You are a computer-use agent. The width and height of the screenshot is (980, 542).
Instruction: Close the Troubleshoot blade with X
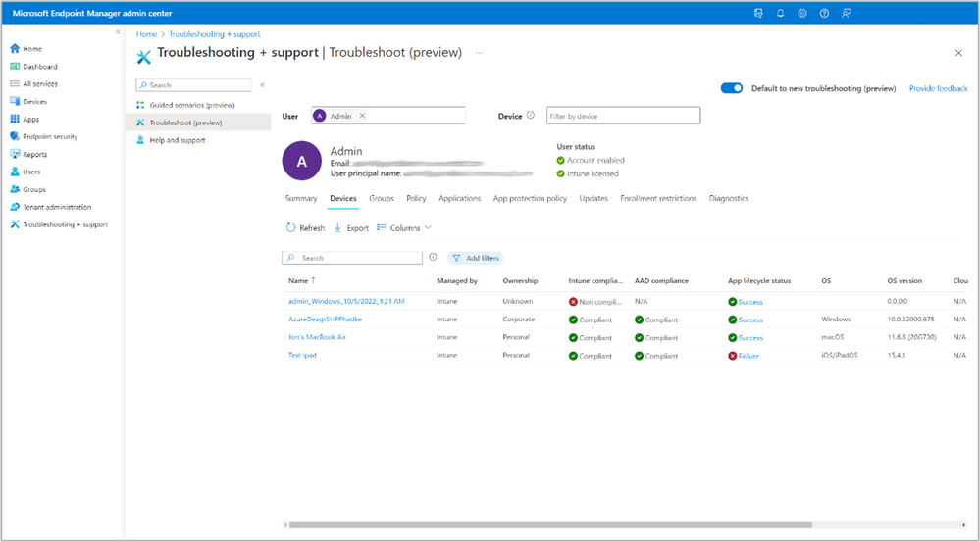click(x=958, y=53)
